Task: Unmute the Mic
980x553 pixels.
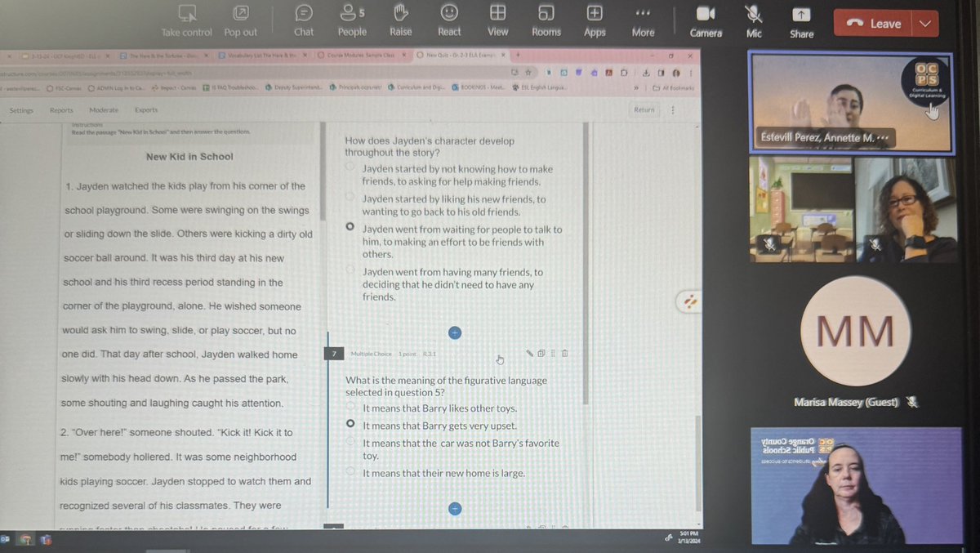Action: pyautogui.click(x=754, y=14)
